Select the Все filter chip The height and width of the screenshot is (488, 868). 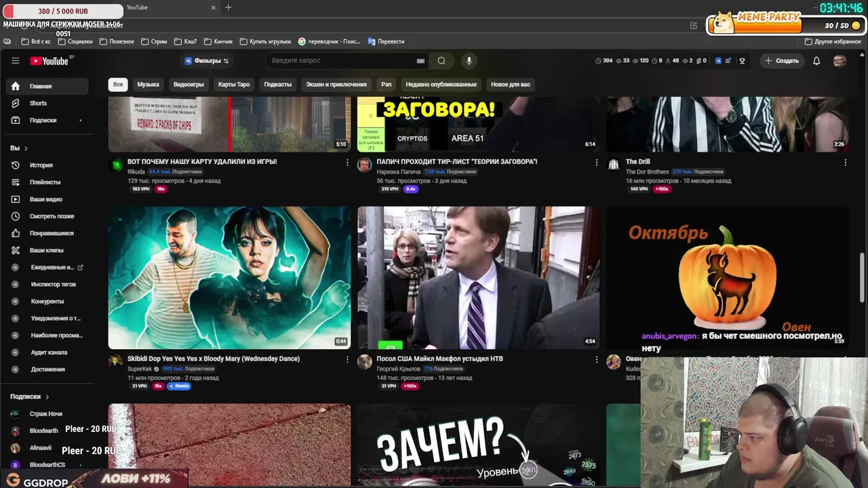coord(118,84)
